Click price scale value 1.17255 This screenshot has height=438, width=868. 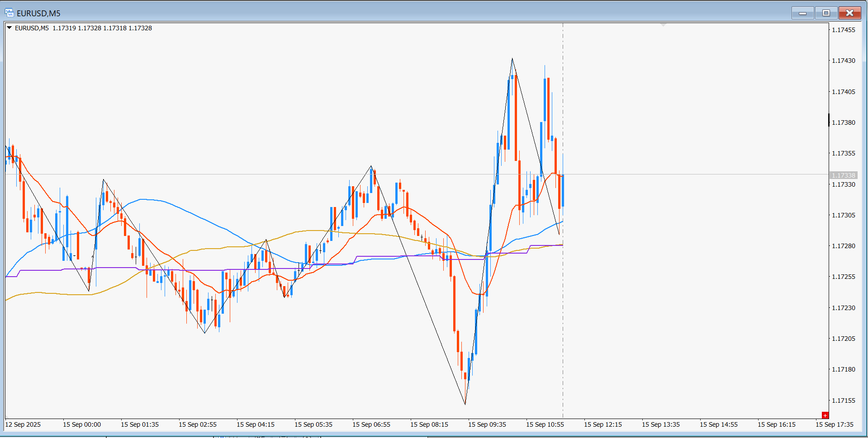(x=844, y=277)
